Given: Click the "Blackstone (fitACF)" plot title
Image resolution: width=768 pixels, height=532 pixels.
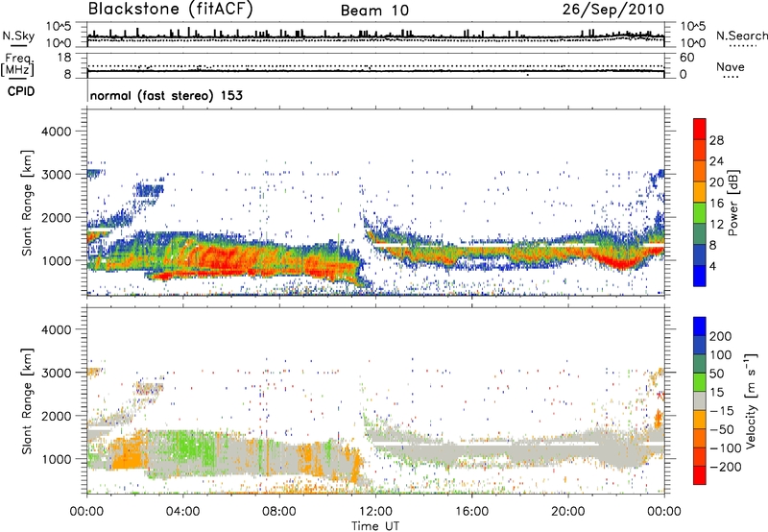Looking at the screenshot, I should point(171,9).
